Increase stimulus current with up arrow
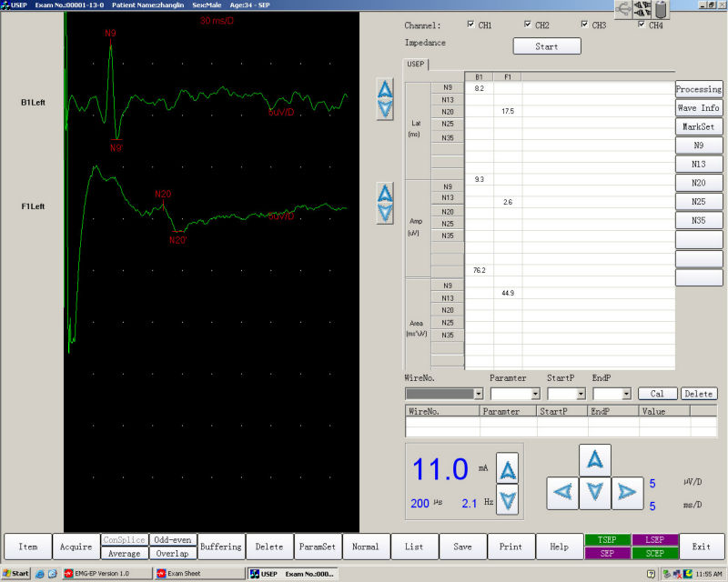 pos(508,468)
